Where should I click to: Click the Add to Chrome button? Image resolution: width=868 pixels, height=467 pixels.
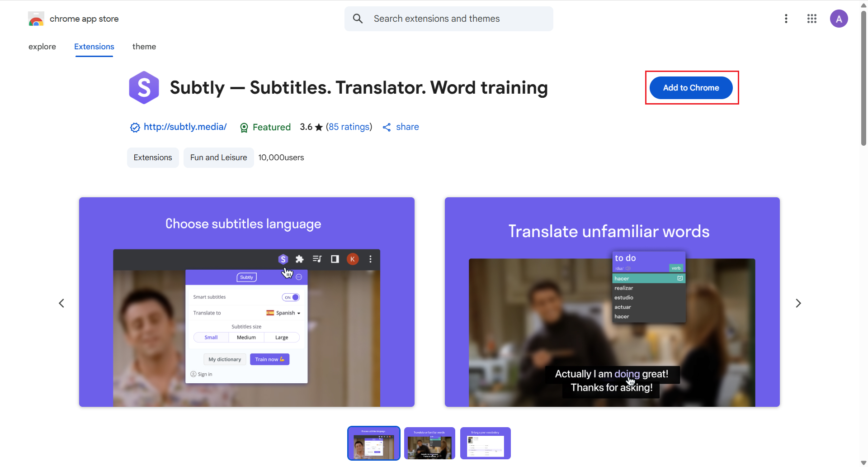point(691,88)
